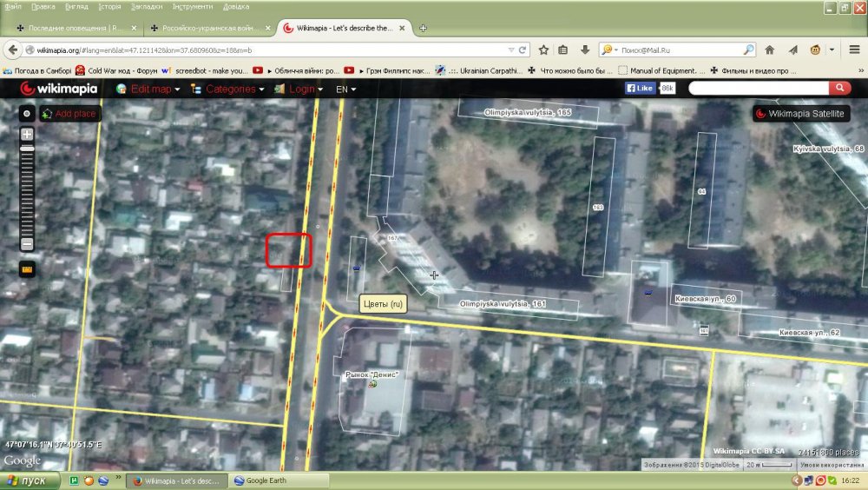Bookmark this page with star icon
The width and height of the screenshot is (868, 490).
544,50
